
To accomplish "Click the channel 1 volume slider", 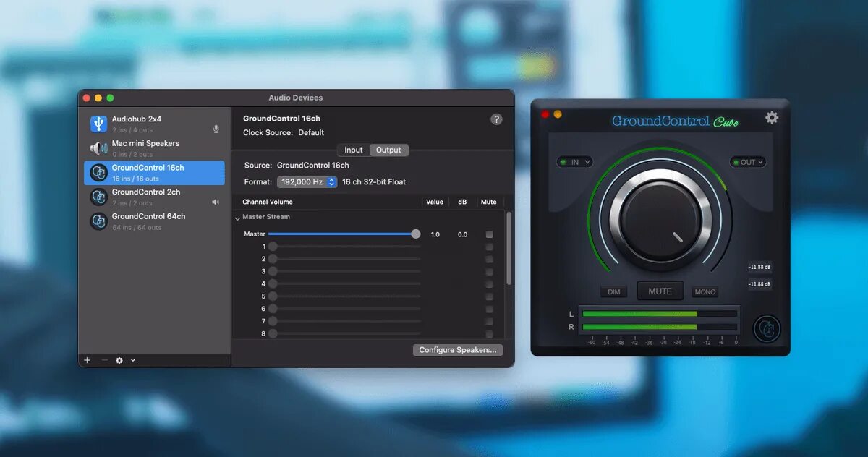I will click(x=344, y=247).
